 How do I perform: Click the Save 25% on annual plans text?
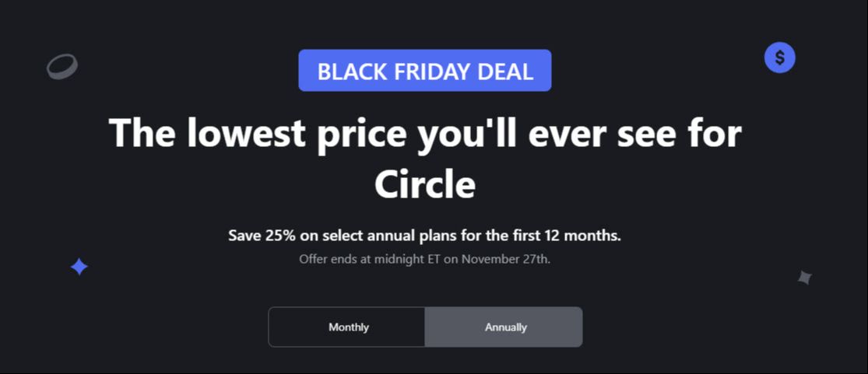pos(424,235)
